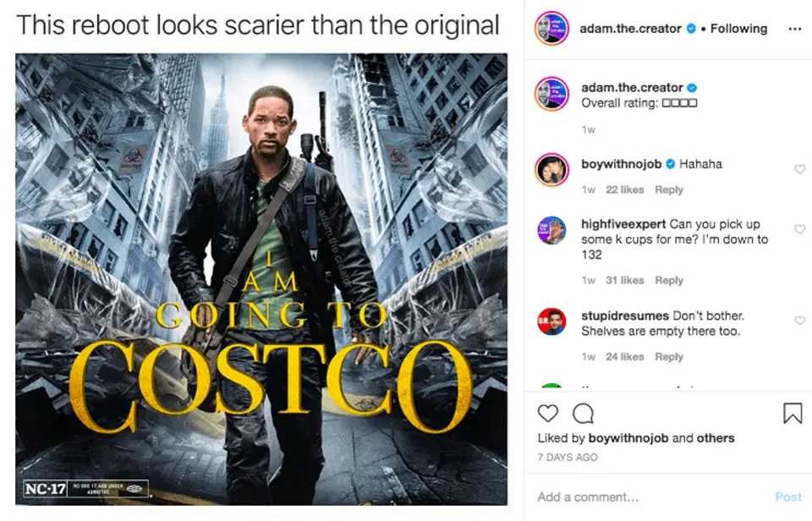Viewport: 812px width, 521px height.
Task: Like stupidresumes' comment with the heart
Action: 799,321
